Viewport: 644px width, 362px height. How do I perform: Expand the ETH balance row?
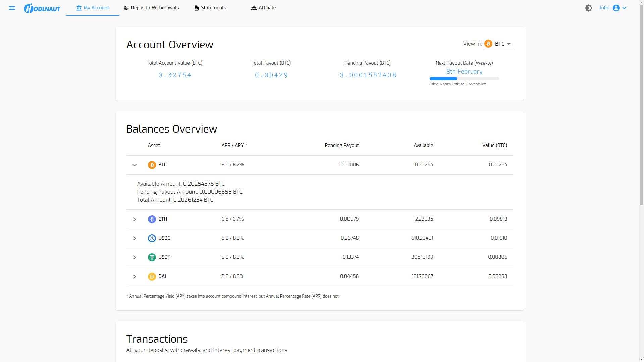pos(135,219)
